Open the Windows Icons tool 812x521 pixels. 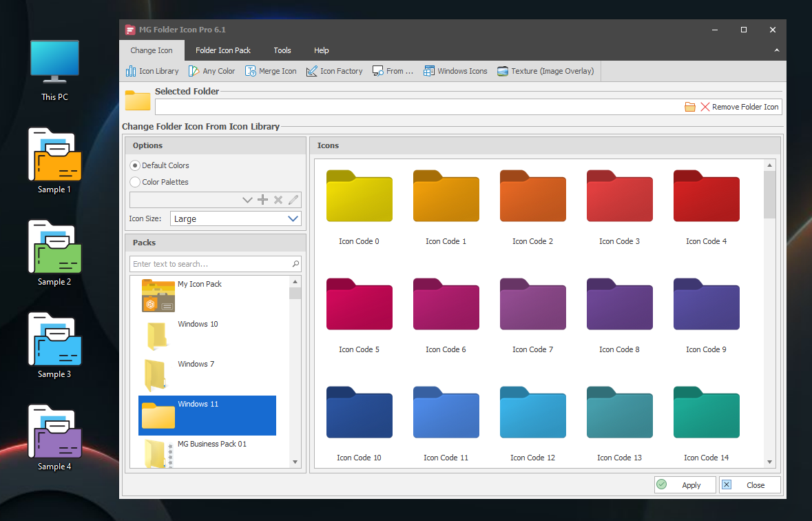pos(455,71)
